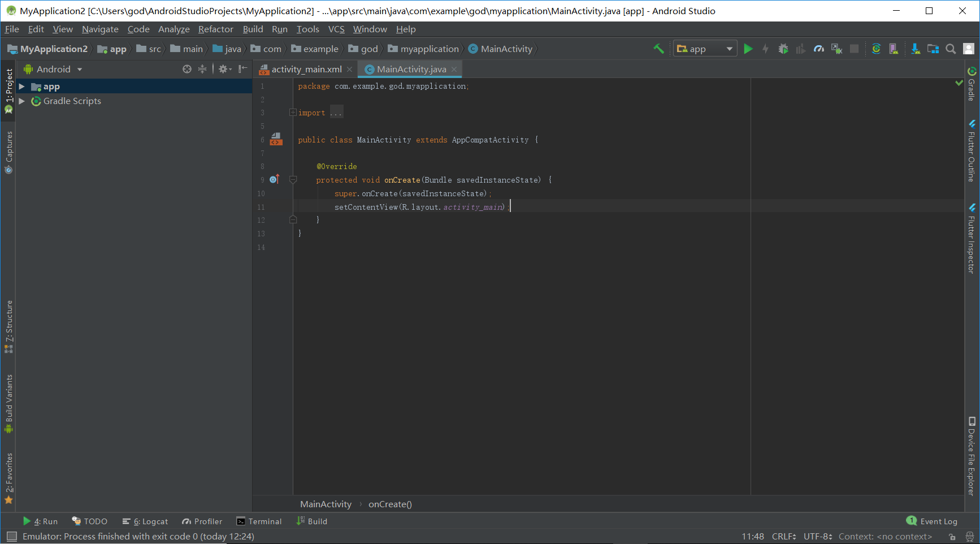The image size is (980, 544).
Task: Open the File menu
Action: 12,29
